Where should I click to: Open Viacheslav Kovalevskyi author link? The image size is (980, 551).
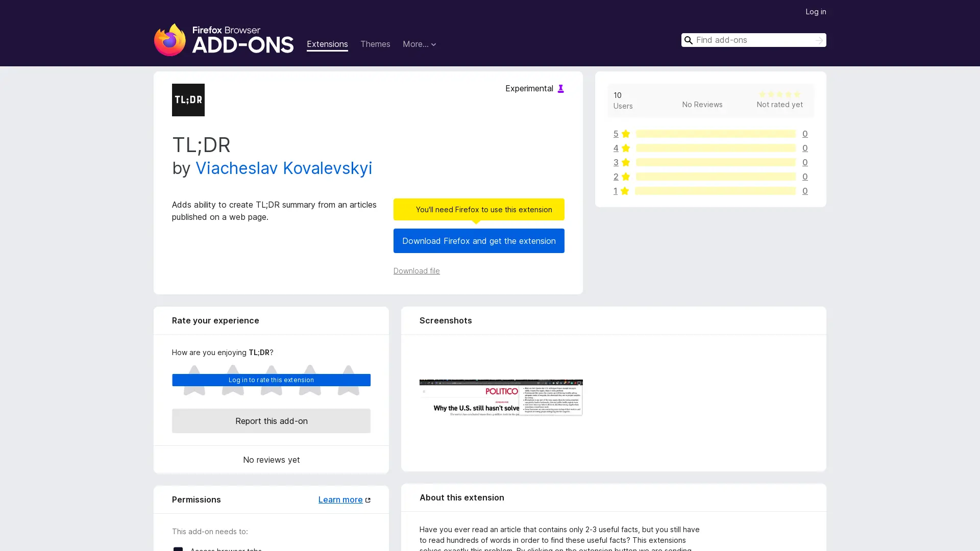click(x=284, y=168)
